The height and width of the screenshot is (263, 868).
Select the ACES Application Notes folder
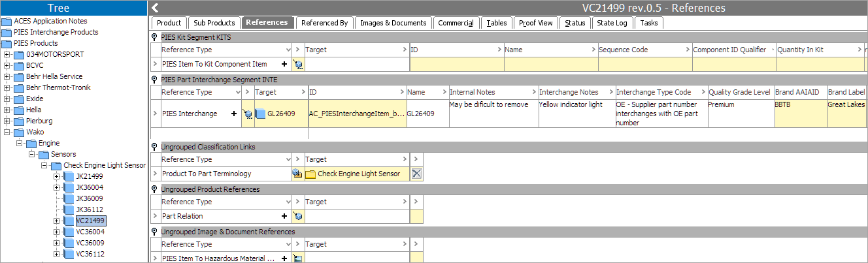[x=50, y=21]
